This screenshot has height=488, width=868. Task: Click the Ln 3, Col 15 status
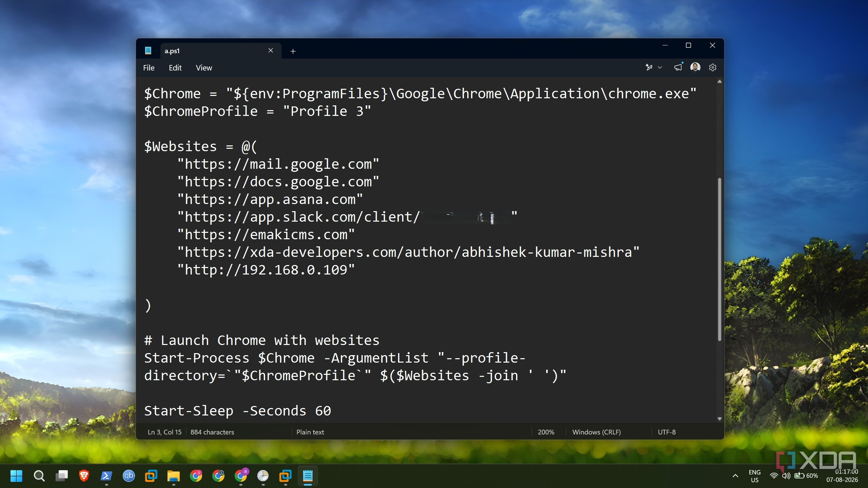point(164,432)
